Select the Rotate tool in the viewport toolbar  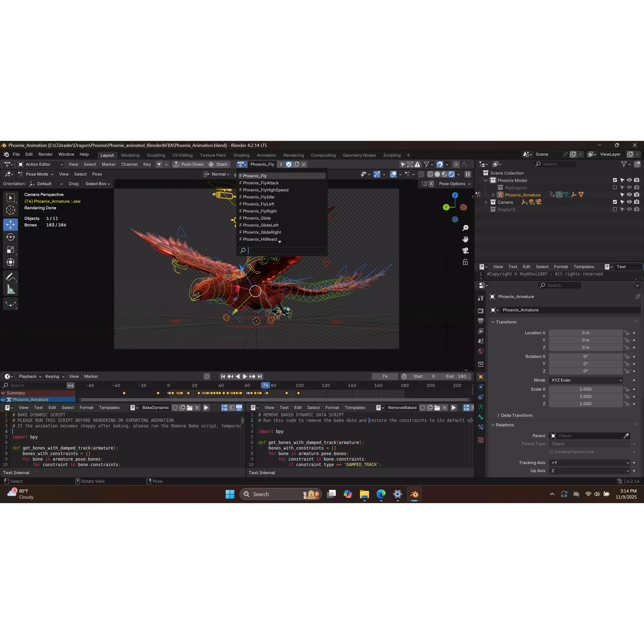(x=10, y=237)
